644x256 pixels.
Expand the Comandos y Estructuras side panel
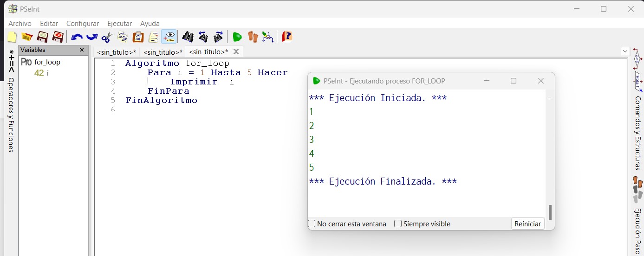click(x=638, y=133)
